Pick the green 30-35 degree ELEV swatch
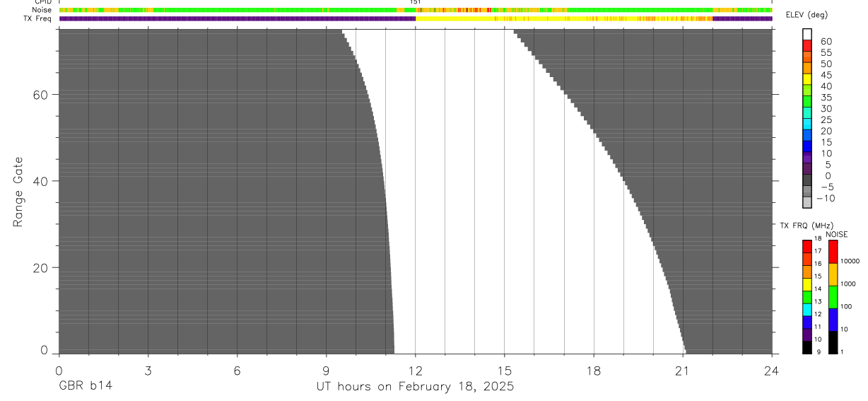The height and width of the screenshot is (401, 868). click(x=807, y=103)
